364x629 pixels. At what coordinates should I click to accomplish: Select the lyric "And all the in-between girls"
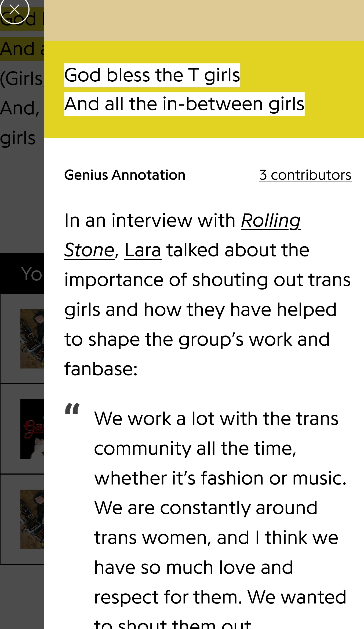tap(184, 104)
